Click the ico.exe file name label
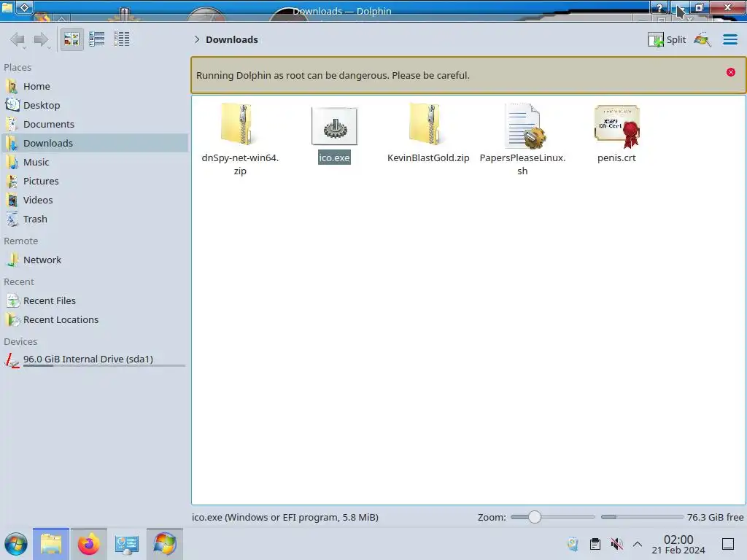Screen dimensions: 747x560 pos(334,157)
